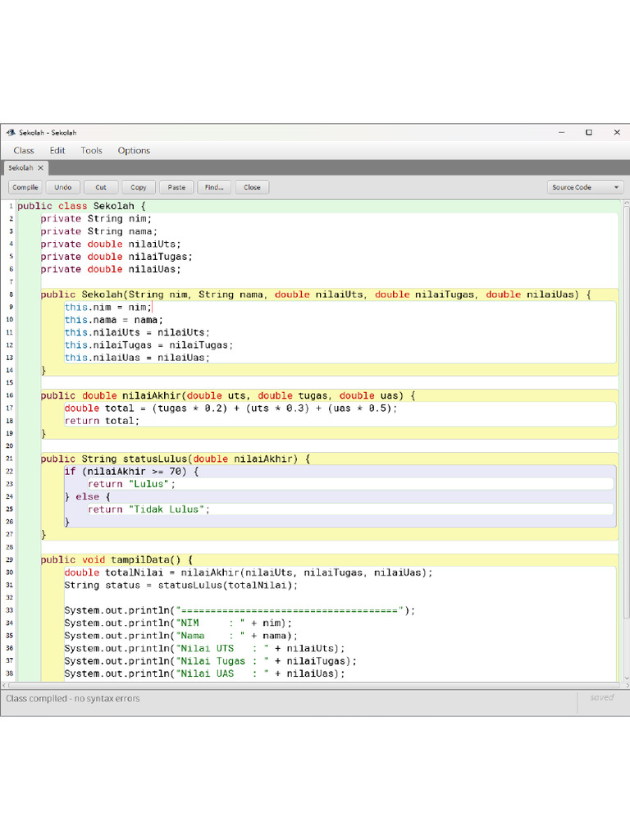This screenshot has height=840, width=630.
Task: Click "if (nilaiAkhir >= 70) {" line
Action: (132, 472)
